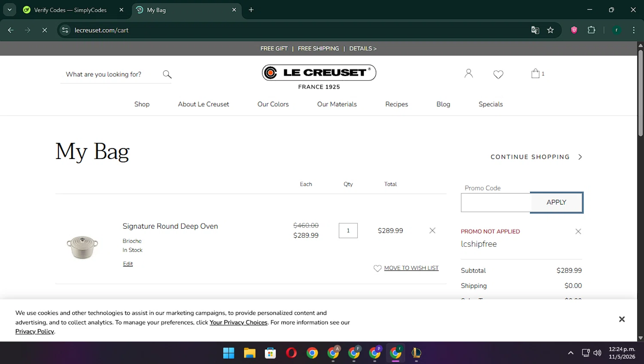Open tab search dropdown arrow
This screenshot has width=644, height=364.
pos(9,9)
